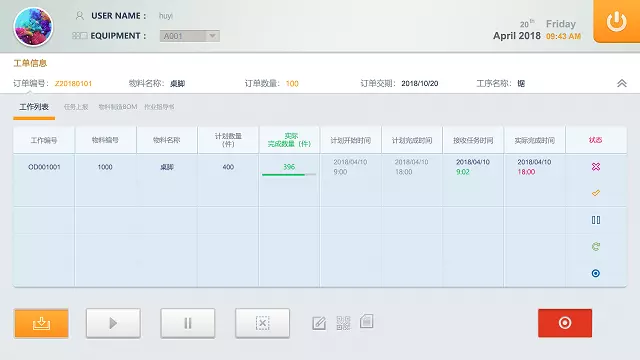
Task: Click the time 09:43 AM
Action: pos(563,36)
